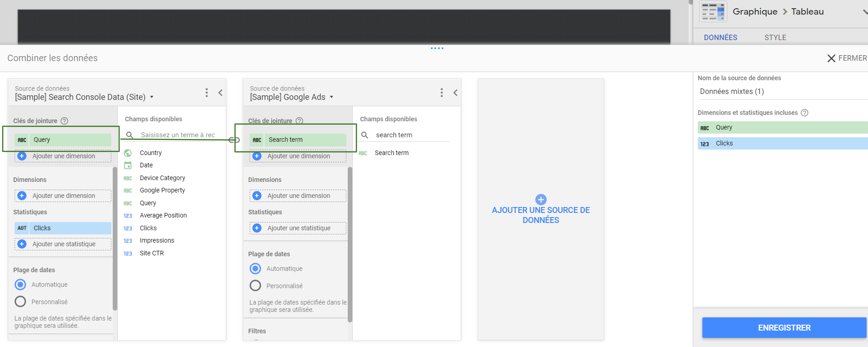
Task: Open the three-dot menu of Google Ads source
Action: pyautogui.click(x=442, y=93)
